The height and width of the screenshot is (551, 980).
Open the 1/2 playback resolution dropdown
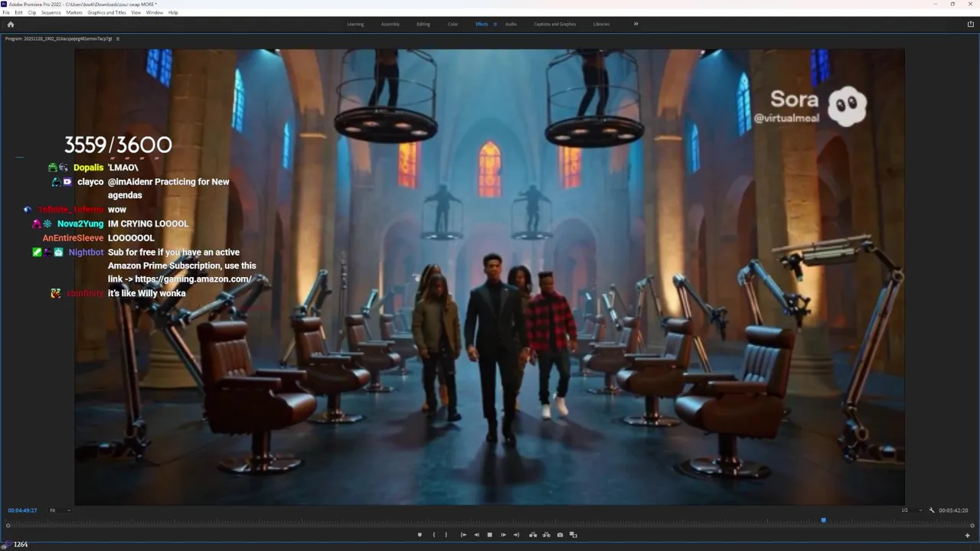pos(910,510)
